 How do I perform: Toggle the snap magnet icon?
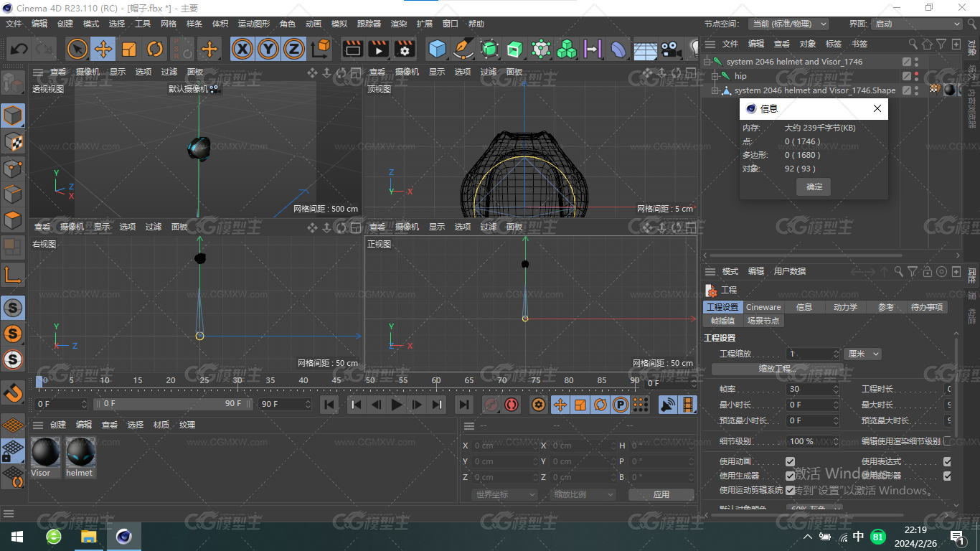click(13, 392)
